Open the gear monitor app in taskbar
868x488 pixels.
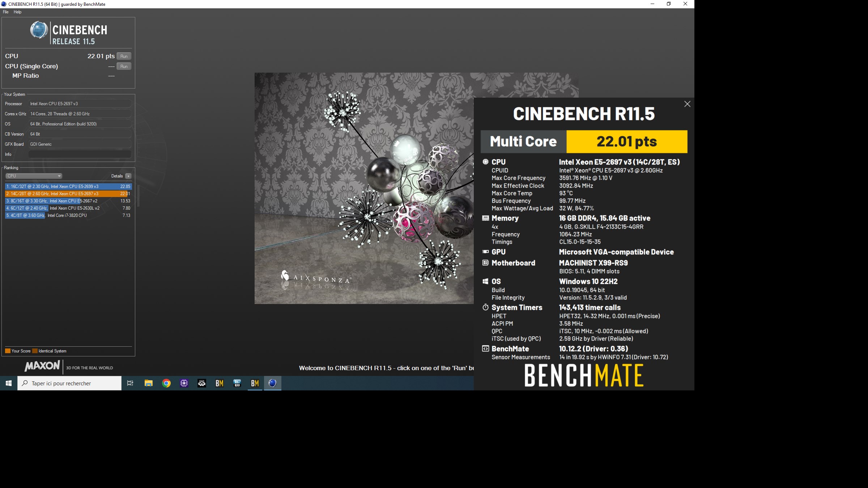[202, 383]
